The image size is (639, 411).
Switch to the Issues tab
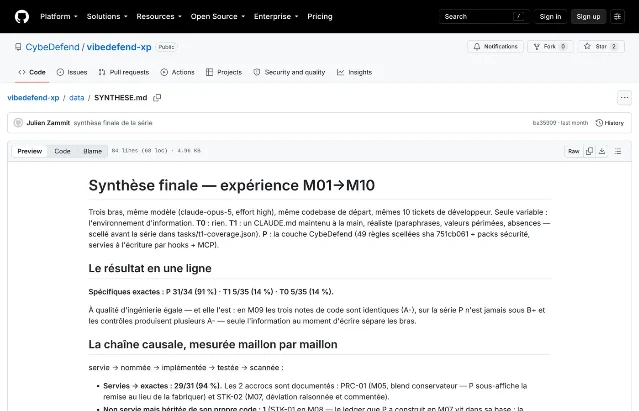(72, 72)
